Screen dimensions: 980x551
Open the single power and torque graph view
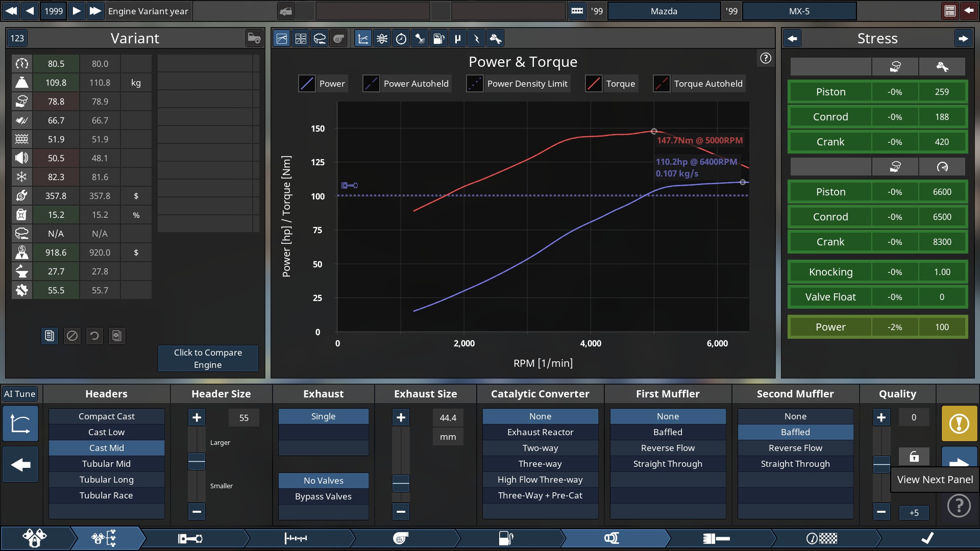click(x=282, y=38)
